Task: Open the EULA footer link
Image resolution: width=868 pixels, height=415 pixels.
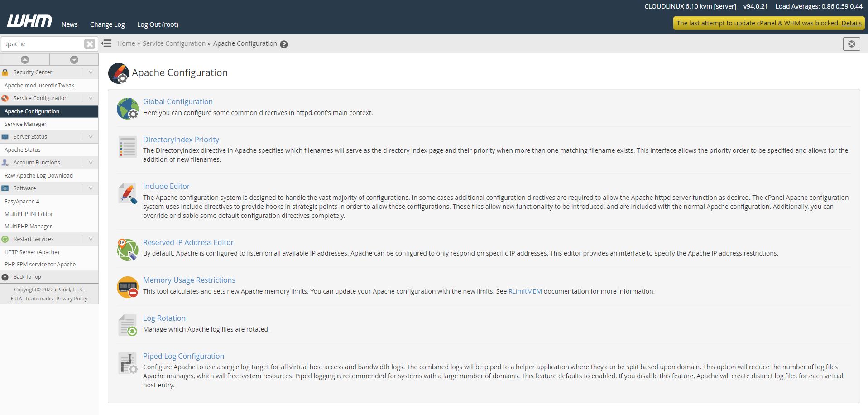Action: [16, 299]
